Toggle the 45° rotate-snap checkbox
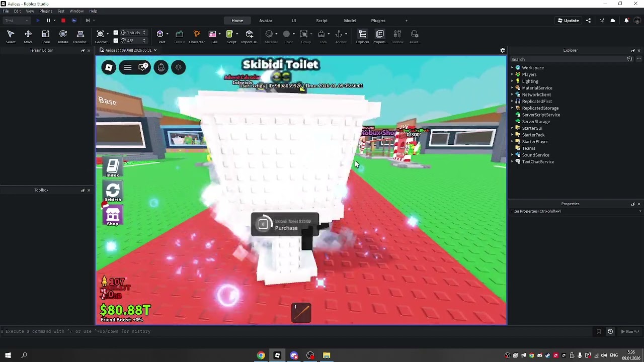The height and width of the screenshot is (362, 644). [116, 41]
